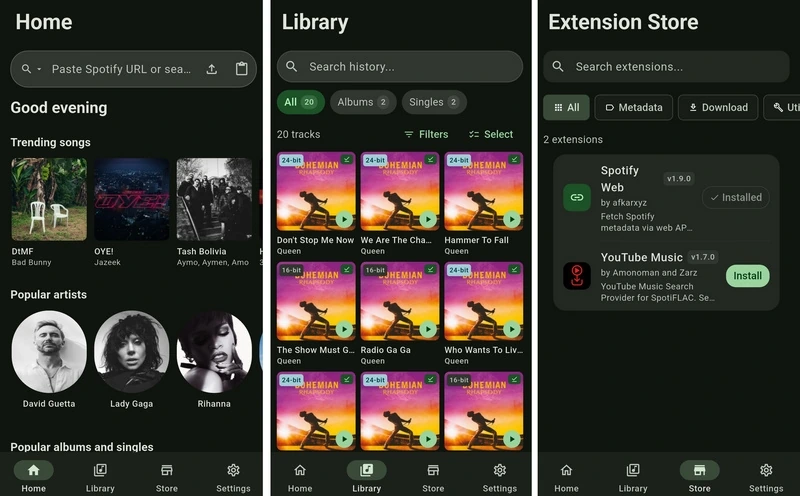This screenshot has width=800, height=496.
Task: Play We Are The Champions track
Action: [x=428, y=219]
